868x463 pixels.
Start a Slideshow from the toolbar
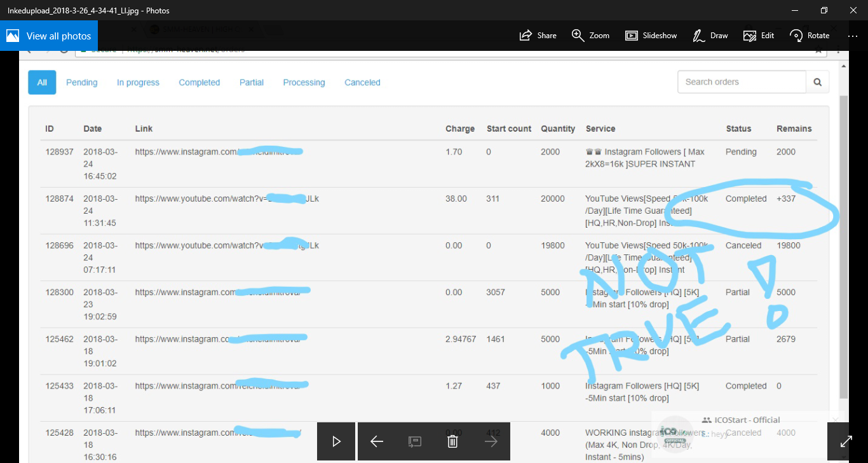pyautogui.click(x=651, y=36)
